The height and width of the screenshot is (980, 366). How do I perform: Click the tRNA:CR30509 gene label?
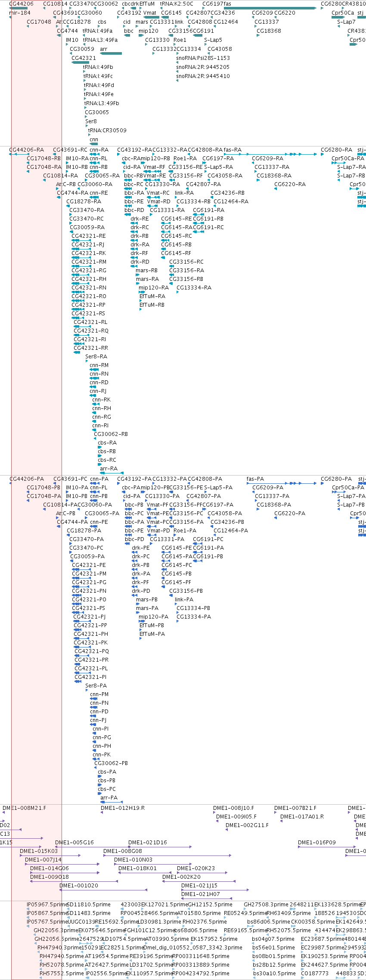click(107, 131)
